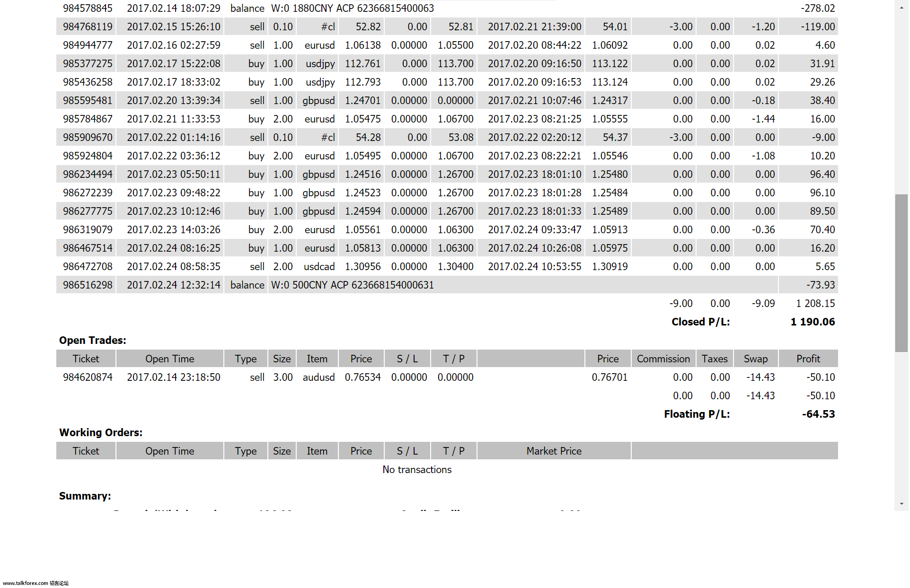Click the Floating P/L label
This screenshot has height=588, width=910.
pyautogui.click(x=697, y=414)
